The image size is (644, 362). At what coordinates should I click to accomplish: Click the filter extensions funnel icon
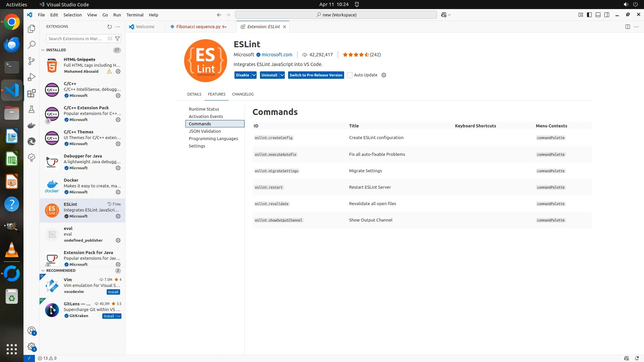[117, 39]
